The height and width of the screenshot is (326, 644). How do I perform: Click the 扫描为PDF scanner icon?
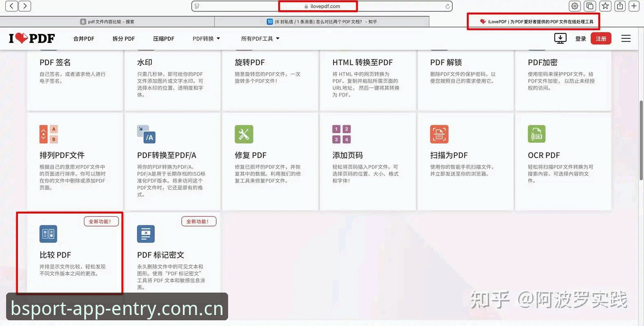point(439,134)
